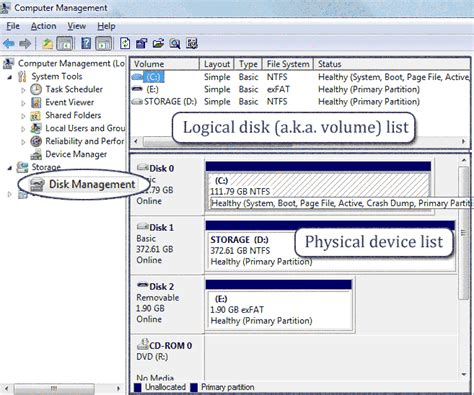Sort by the File System column header

click(288, 64)
